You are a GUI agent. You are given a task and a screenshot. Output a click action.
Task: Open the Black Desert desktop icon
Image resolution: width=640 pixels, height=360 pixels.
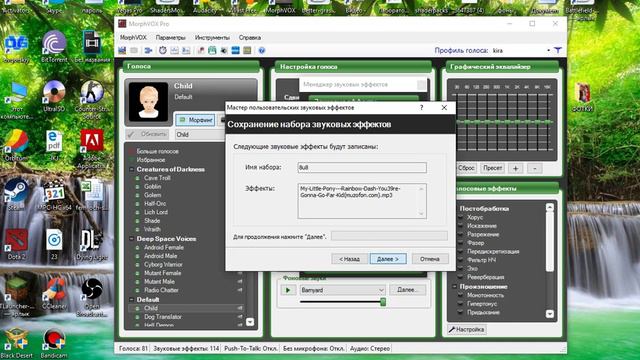click(x=16, y=344)
